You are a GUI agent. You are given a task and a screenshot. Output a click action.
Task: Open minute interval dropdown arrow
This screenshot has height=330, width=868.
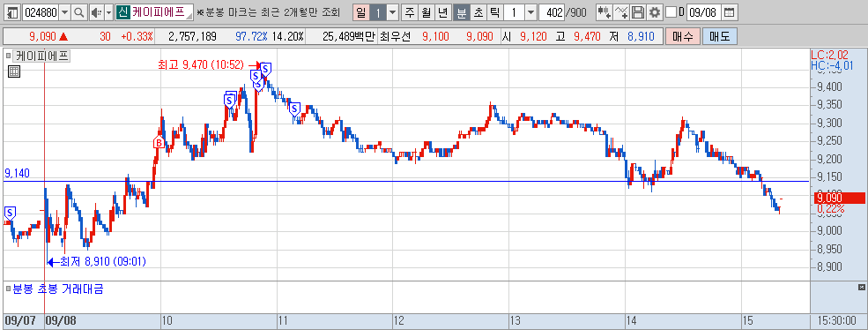pos(530,11)
